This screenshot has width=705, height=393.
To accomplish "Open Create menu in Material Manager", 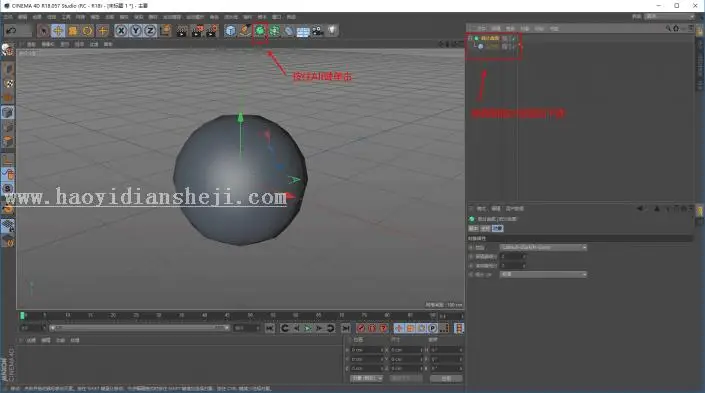I will coord(31,340).
